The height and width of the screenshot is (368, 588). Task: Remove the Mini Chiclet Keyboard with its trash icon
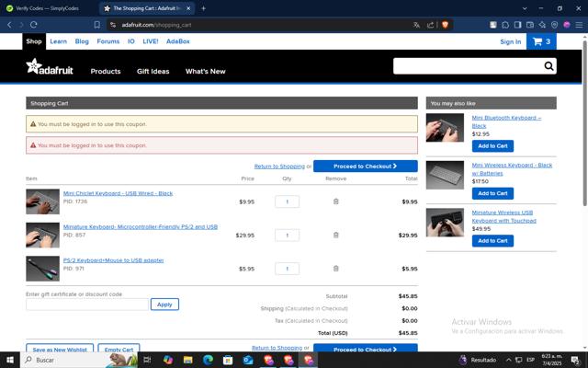[336, 201]
